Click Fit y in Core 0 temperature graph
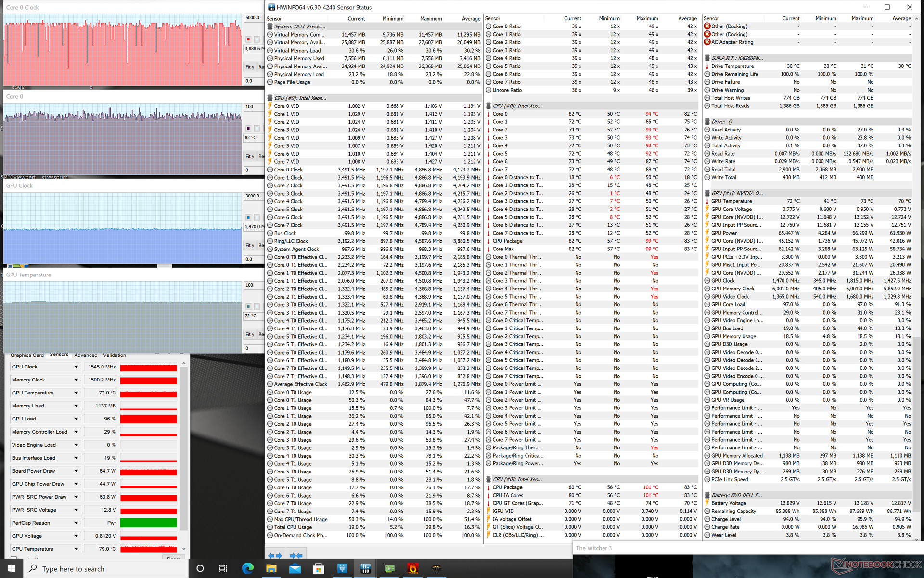This screenshot has height=578, width=924. point(249,156)
